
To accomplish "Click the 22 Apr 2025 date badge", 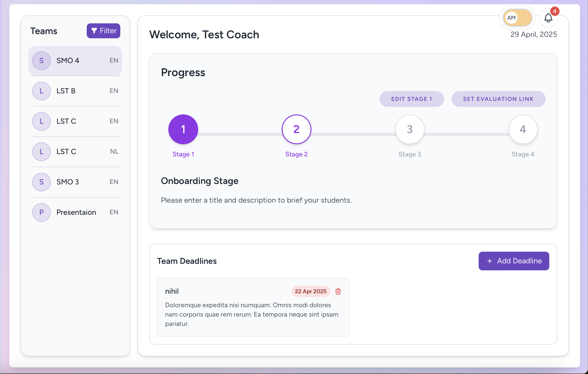I will tap(310, 291).
